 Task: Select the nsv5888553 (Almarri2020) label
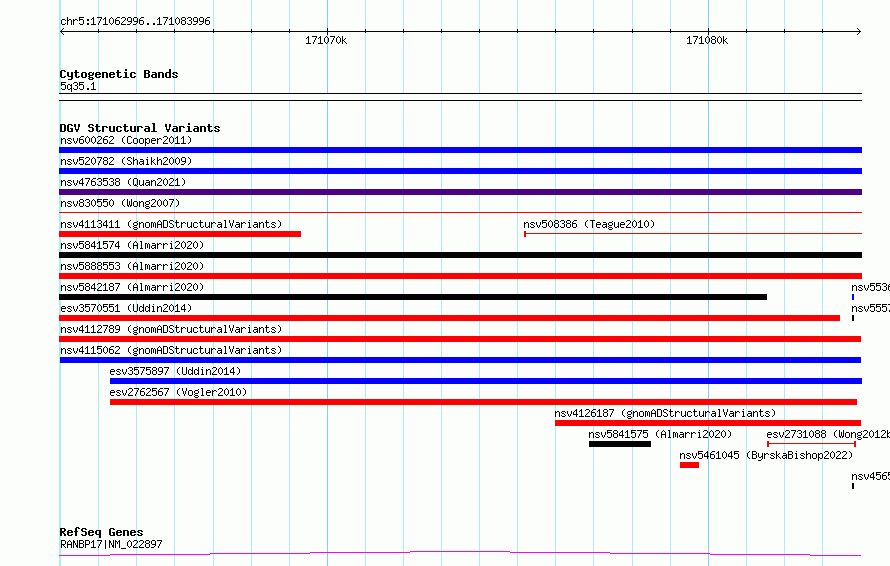[132, 266]
